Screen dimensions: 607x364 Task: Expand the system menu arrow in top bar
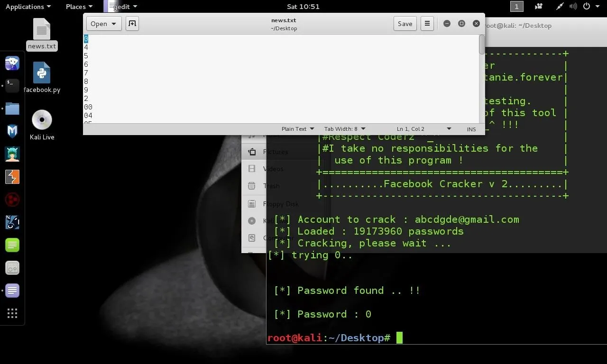(x=597, y=7)
